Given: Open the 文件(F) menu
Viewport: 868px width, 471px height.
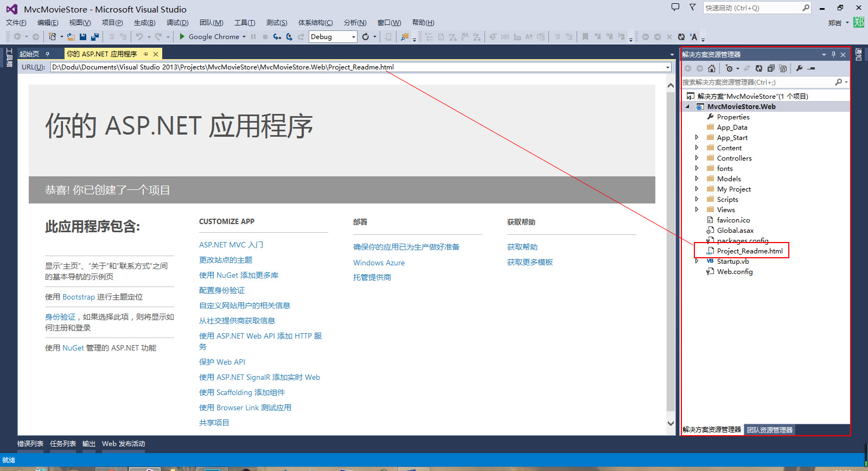Looking at the screenshot, I should 16,22.
